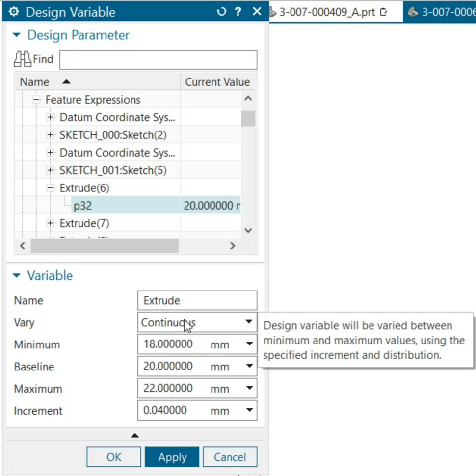
Task: Open the Vary dropdown list
Action: tap(248, 322)
